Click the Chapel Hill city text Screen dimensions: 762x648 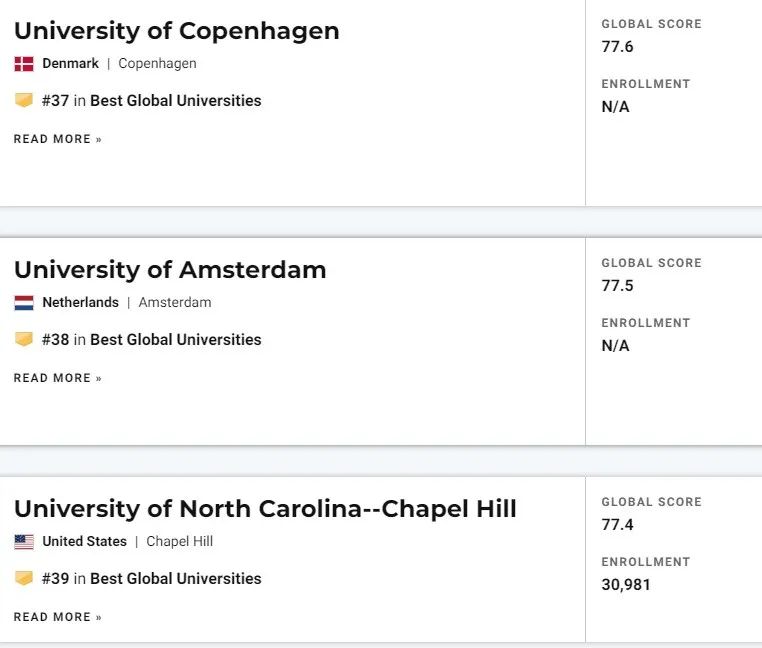179,542
